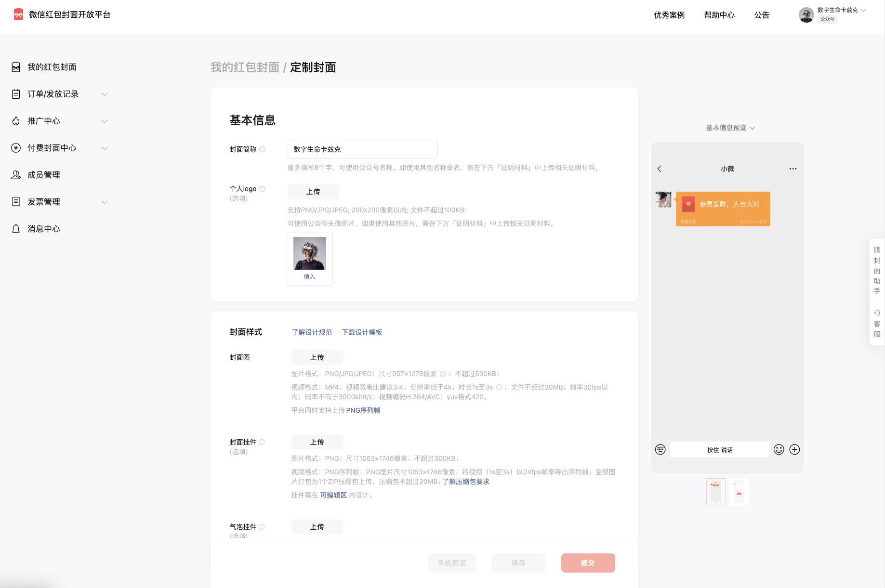Select 我的红包封面 in the sidebar

click(52, 67)
